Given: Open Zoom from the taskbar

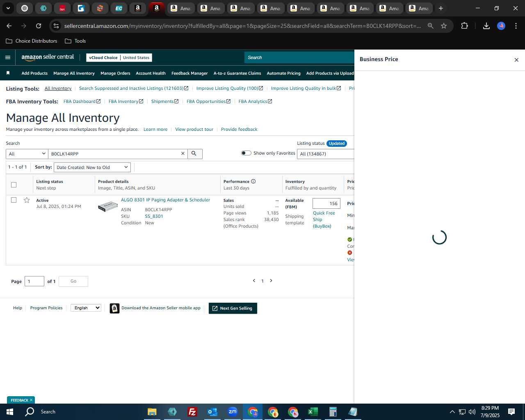Looking at the screenshot, I should [x=233, y=412].
